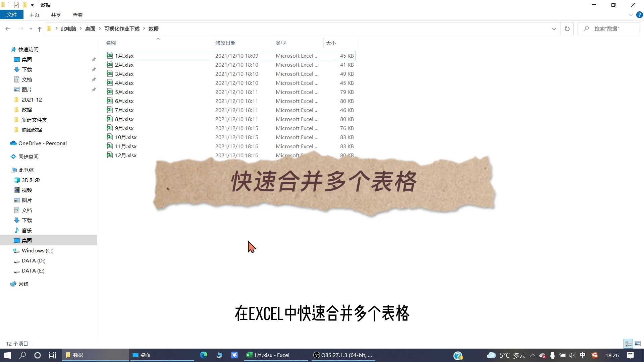Open the 文件 menu
The height and width of the screenshot is (362, 644).
[12, 15]
